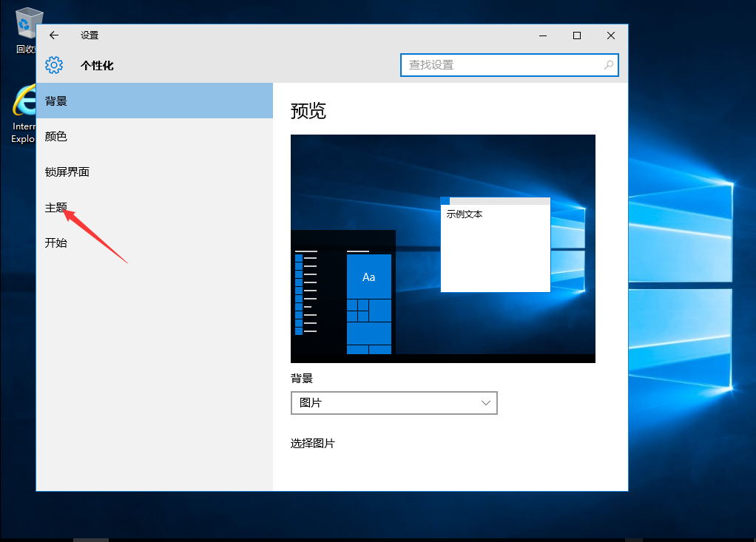This screenshot has width=756, height=542.
Task: Select the Recycle Bin desktop icon
Action: (x=26, y=30)
